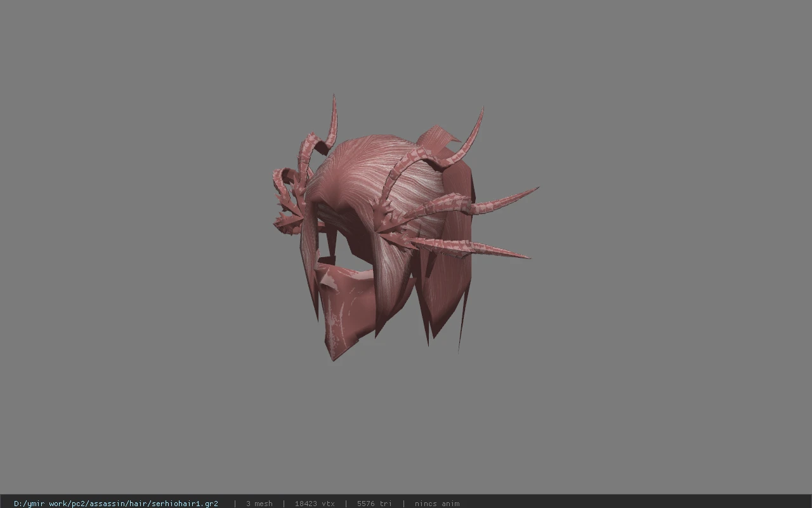Click the serhiohair1.gr2 file path in status bar
The height and width of the screenshot is (508, 812).
pos(116,504)
